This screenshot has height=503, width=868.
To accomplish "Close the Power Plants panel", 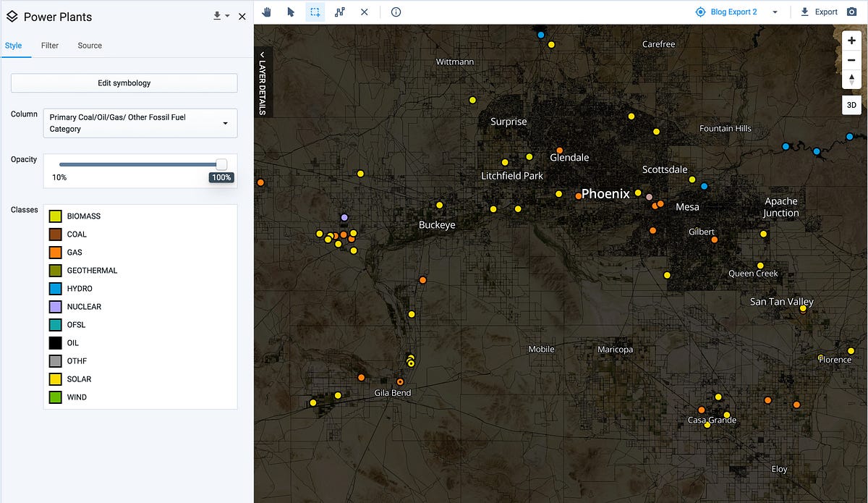I will click(242, 16).
